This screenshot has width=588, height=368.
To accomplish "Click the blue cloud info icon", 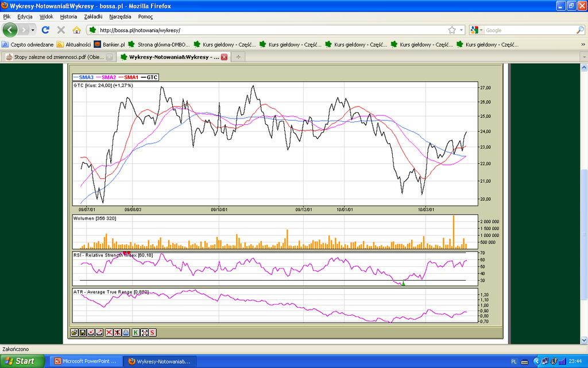I will [126, 333].
